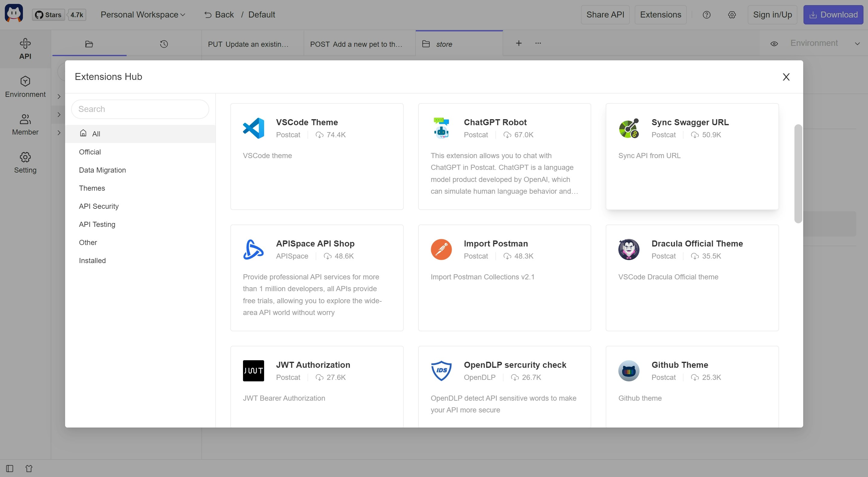
Task: Open the Member sidebar section
Action: [25, 125]
